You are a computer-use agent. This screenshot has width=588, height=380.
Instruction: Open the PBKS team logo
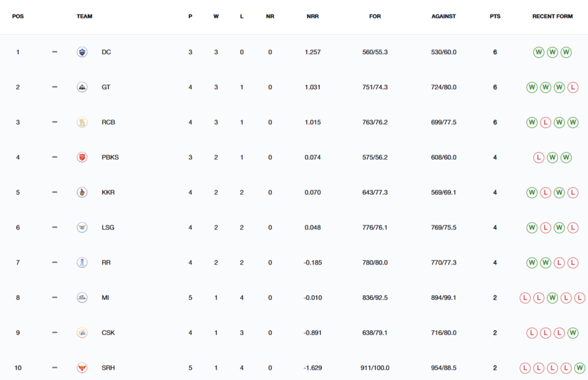(x=82, y=158)
